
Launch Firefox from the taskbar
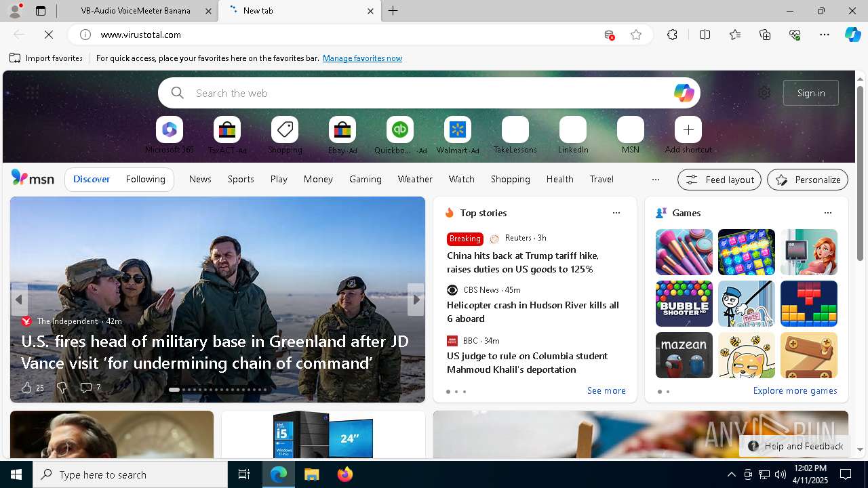click(344, 474)
